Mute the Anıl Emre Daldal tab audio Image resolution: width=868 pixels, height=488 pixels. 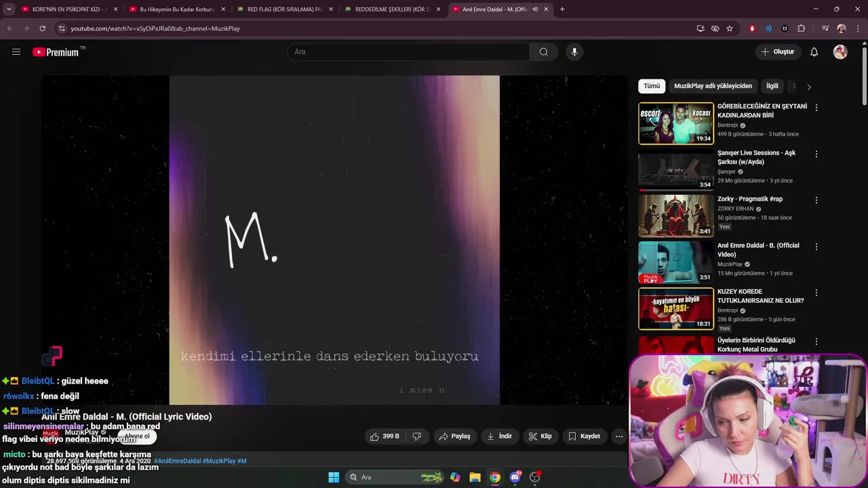click(x=535, y=9)
